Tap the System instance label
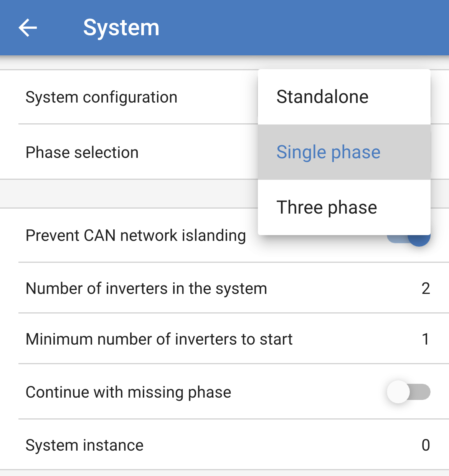Screen dimensions: 449x476 point(84,445)
